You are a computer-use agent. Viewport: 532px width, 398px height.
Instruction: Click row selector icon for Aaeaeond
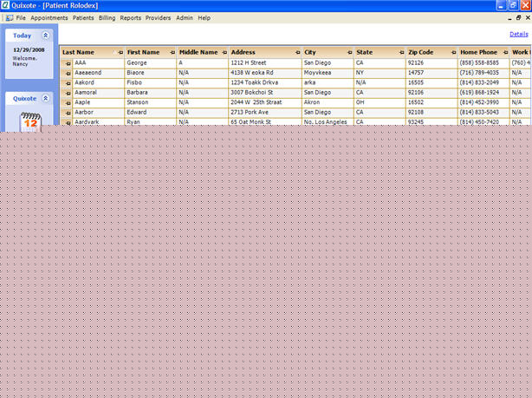click(x=68, y=74)
